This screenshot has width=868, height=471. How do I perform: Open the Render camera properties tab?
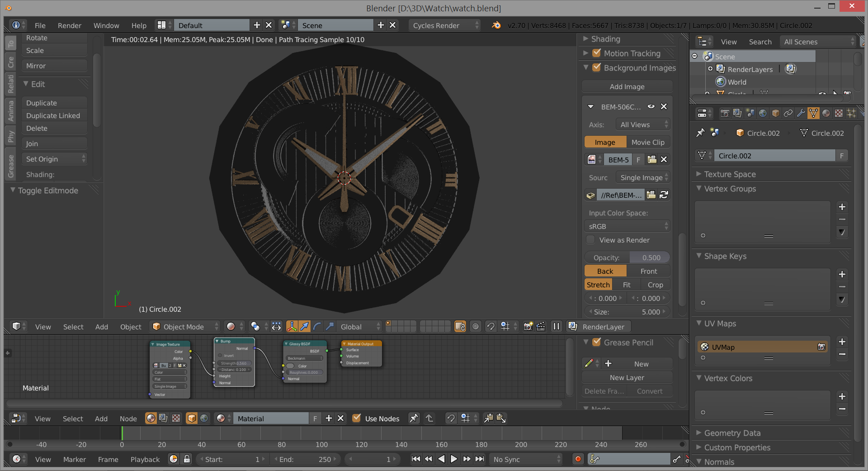click(725, 113)
